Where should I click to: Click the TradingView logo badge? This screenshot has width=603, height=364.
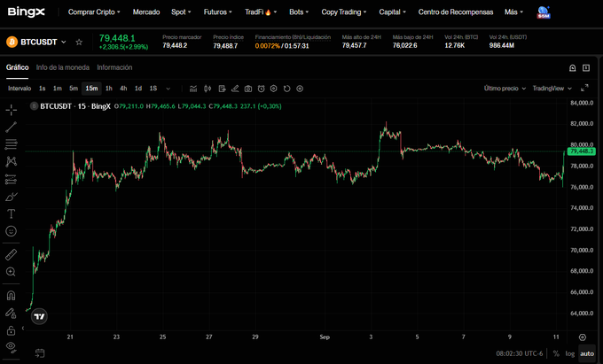(39, 317)
